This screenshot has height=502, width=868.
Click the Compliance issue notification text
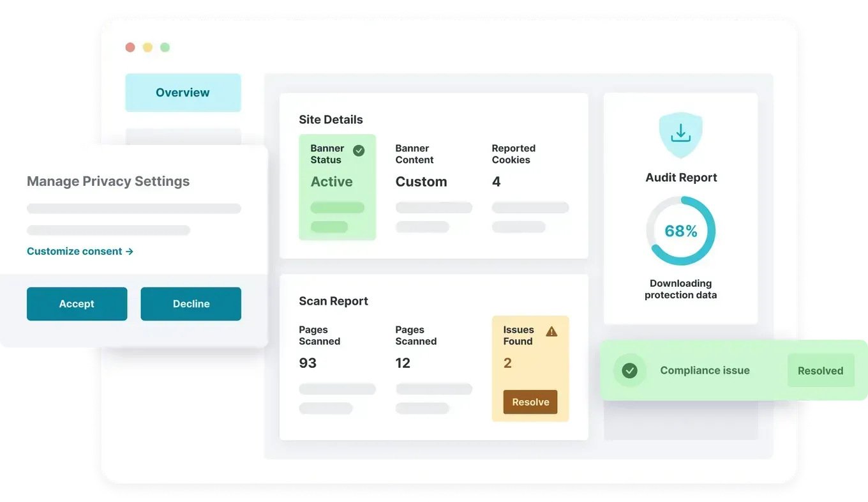(x=705, y=370)
